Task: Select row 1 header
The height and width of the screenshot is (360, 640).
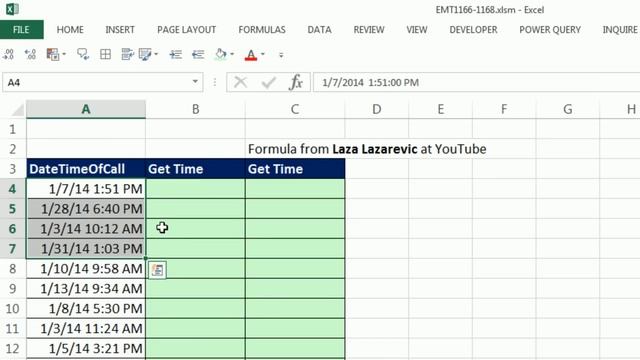Action: (13, 129)
